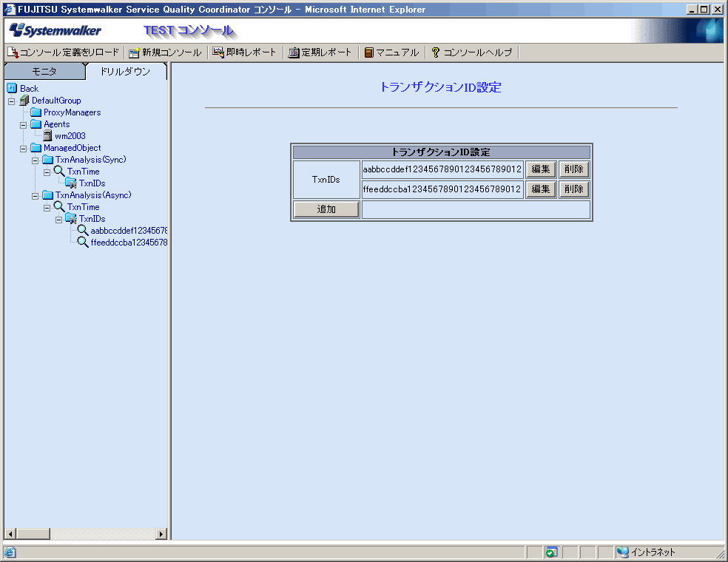Screen dimensions: 728x562
Task: Select the ManagedObject tree label
Action: [x=72, y=148]
